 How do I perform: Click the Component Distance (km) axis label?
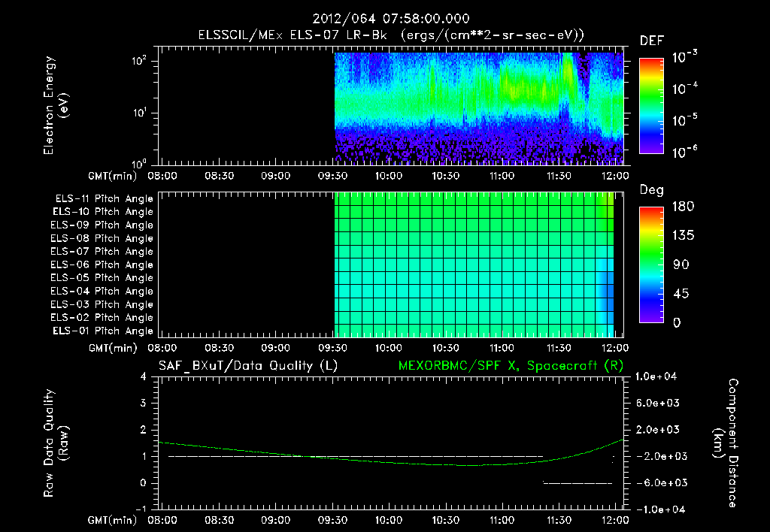(x=726, y=443)
